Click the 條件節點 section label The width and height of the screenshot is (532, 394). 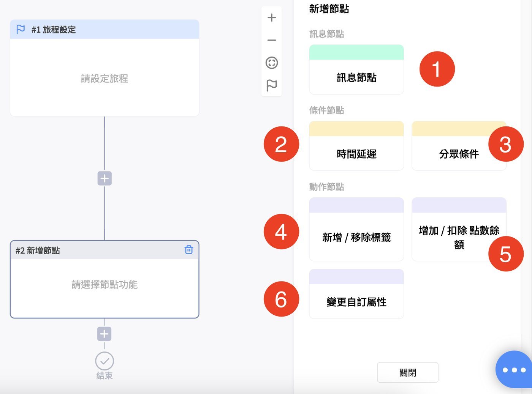pyautogui.click(x=326, y=110)
